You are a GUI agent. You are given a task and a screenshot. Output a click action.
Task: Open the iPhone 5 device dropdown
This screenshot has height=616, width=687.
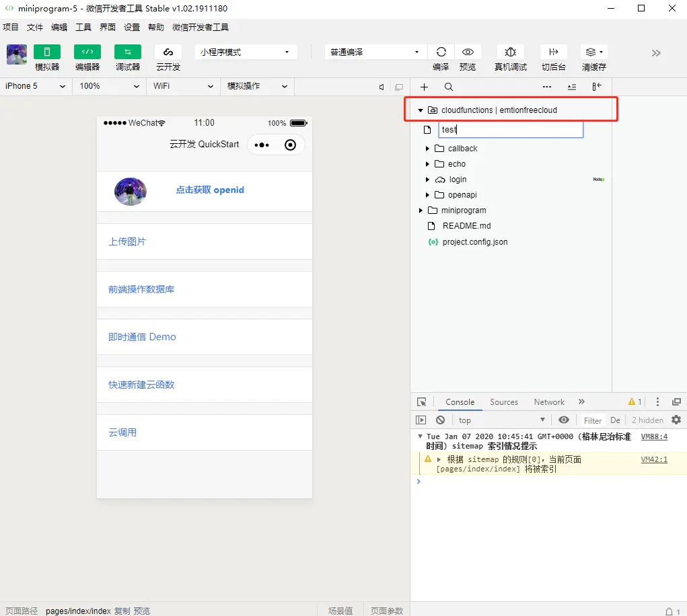tap(36, 86)
